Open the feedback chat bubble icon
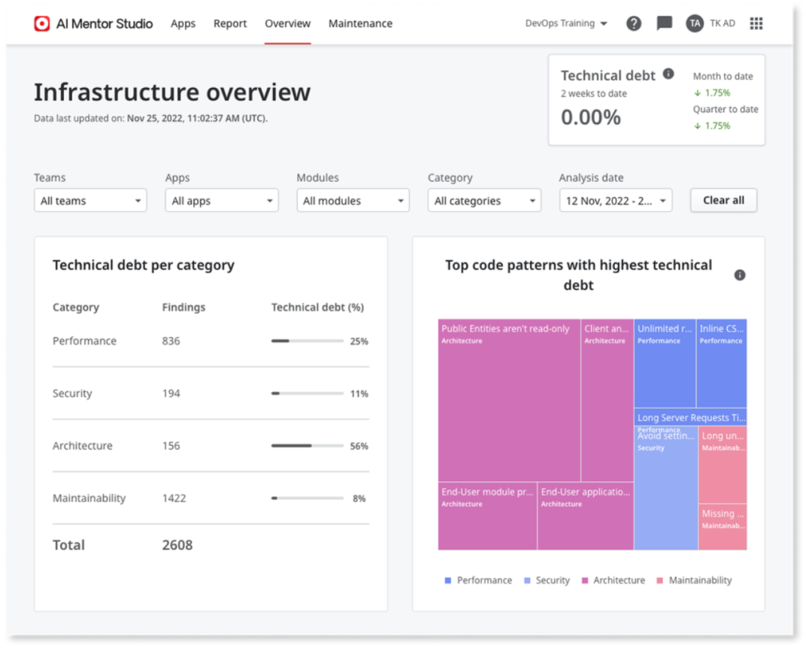 (x=665, y=23)
